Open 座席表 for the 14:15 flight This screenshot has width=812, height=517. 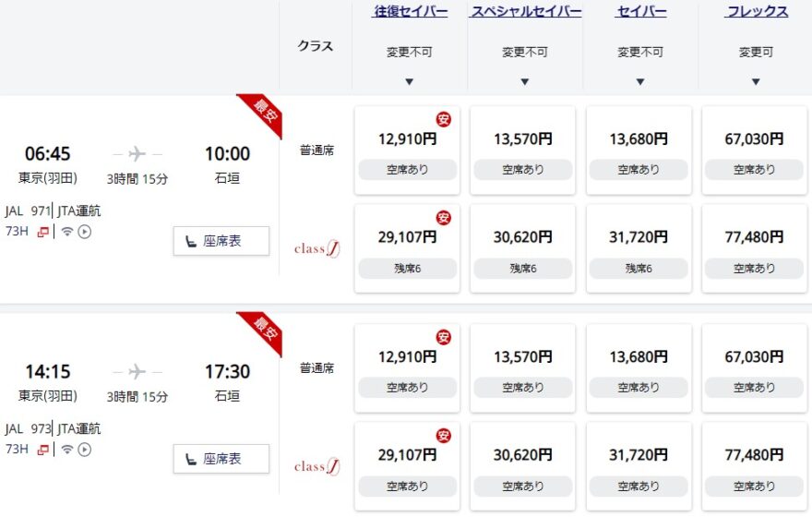221,459
